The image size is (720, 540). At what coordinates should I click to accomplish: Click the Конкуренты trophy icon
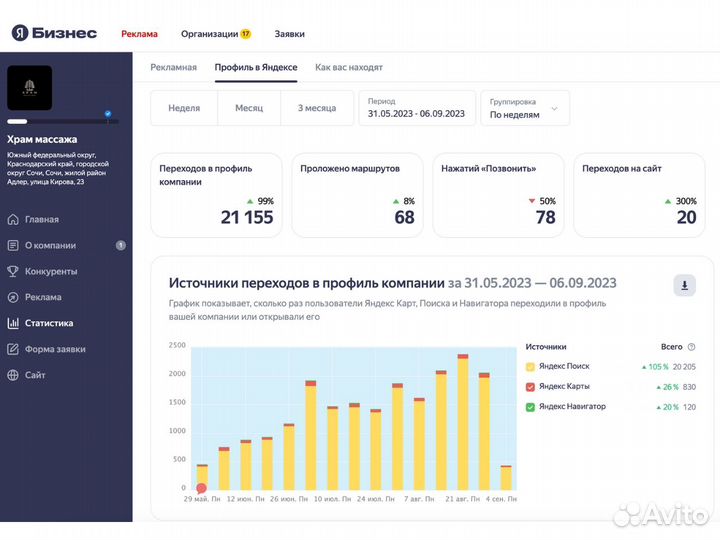(13, 271)
